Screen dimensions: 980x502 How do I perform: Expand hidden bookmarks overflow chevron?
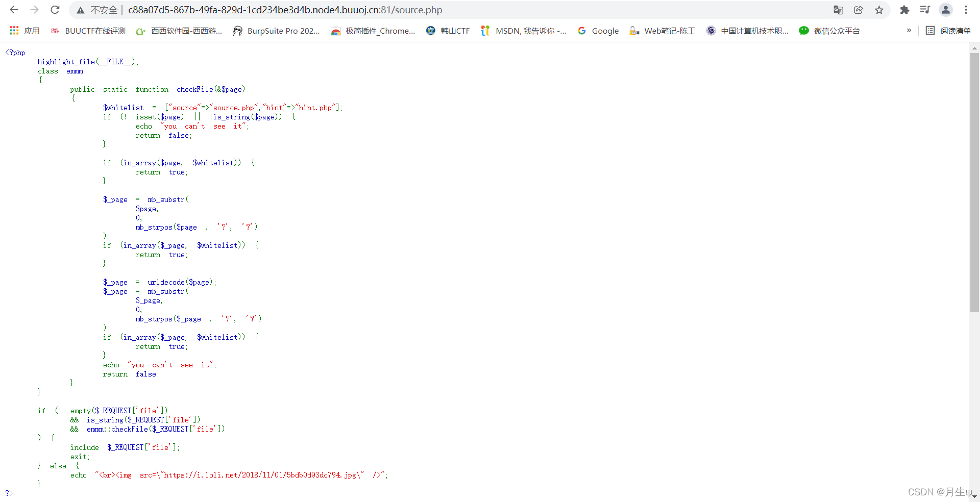(x=909, y=31)
